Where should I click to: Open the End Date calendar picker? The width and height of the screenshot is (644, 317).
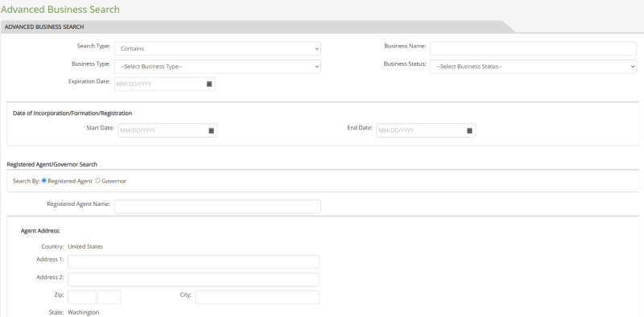469,130
